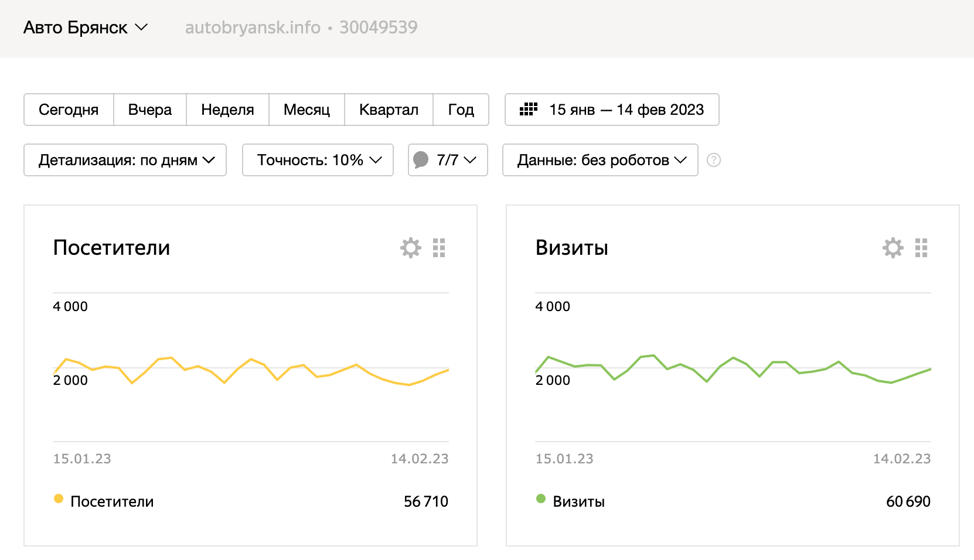Click the Визиты widget title

point(571,248)
